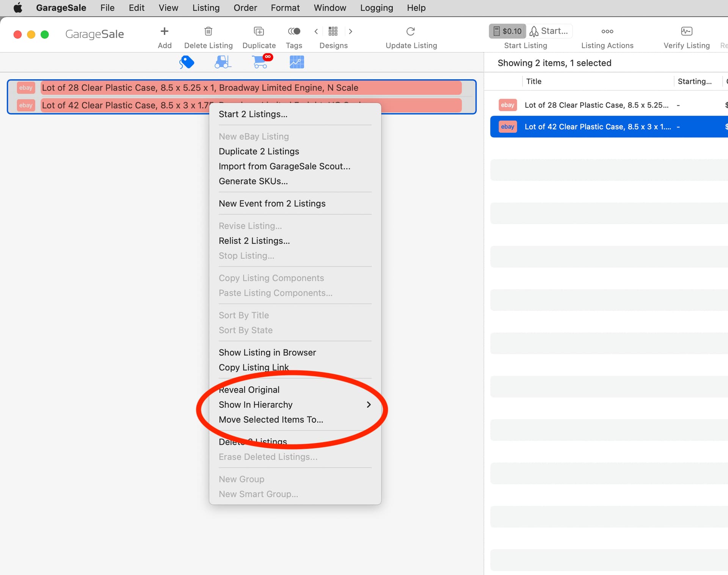
Task: Expand Show In Hierarchy submenu arrow
Action: [369, 405]
